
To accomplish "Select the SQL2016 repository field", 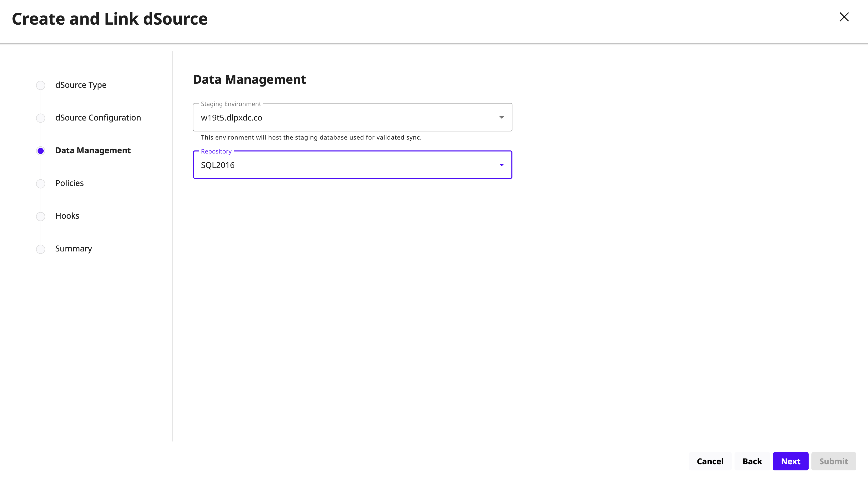I will 353,165.
